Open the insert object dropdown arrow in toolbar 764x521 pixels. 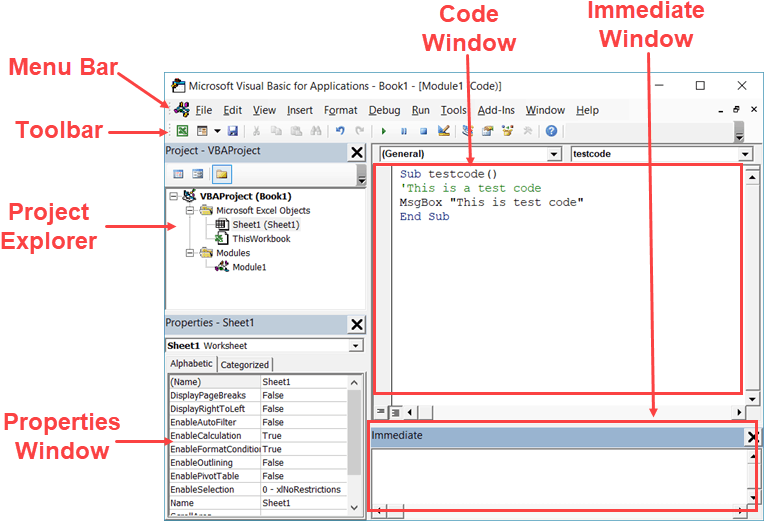pos(217,131)
